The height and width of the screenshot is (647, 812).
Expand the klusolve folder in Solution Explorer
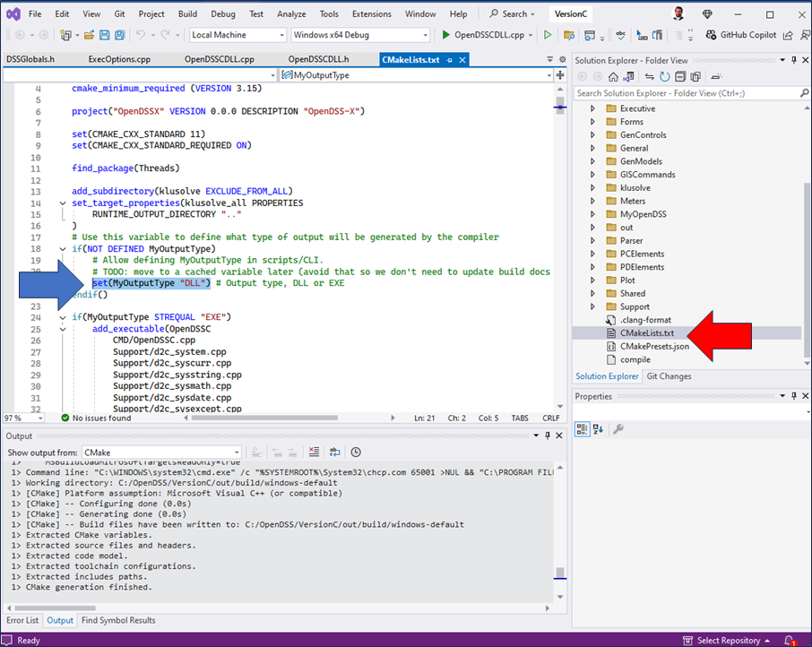[594, 187]
